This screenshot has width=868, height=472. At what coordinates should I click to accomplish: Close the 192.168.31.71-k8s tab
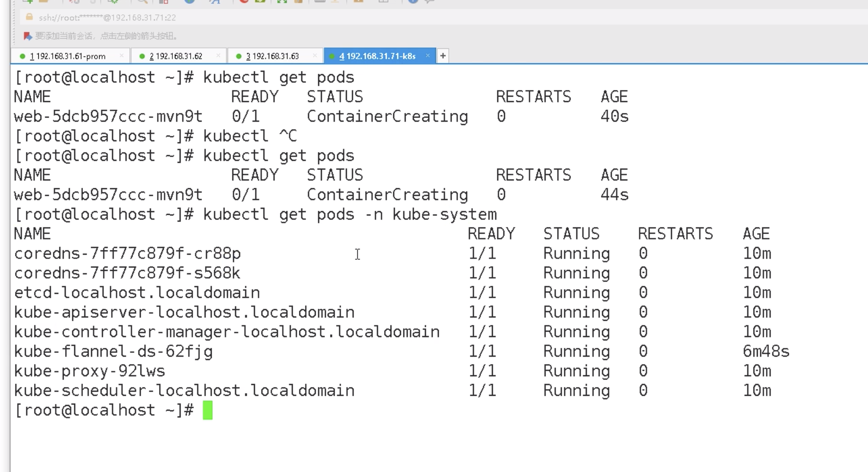[x=428, y=56]
